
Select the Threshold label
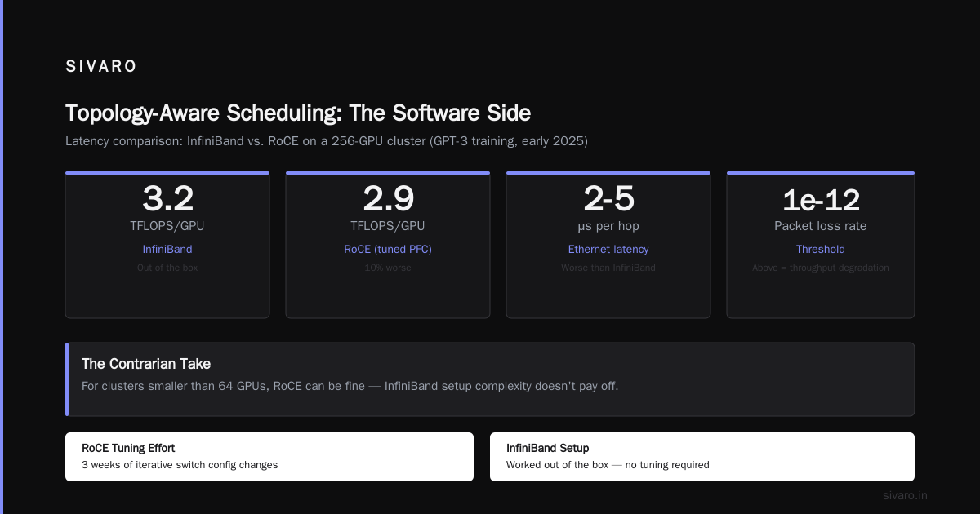pos(821,249)
